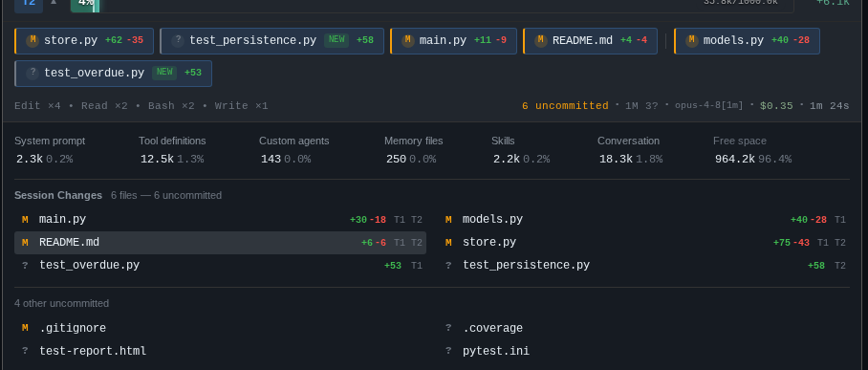Open .gitignore under other uncommitted

[220, 329]
